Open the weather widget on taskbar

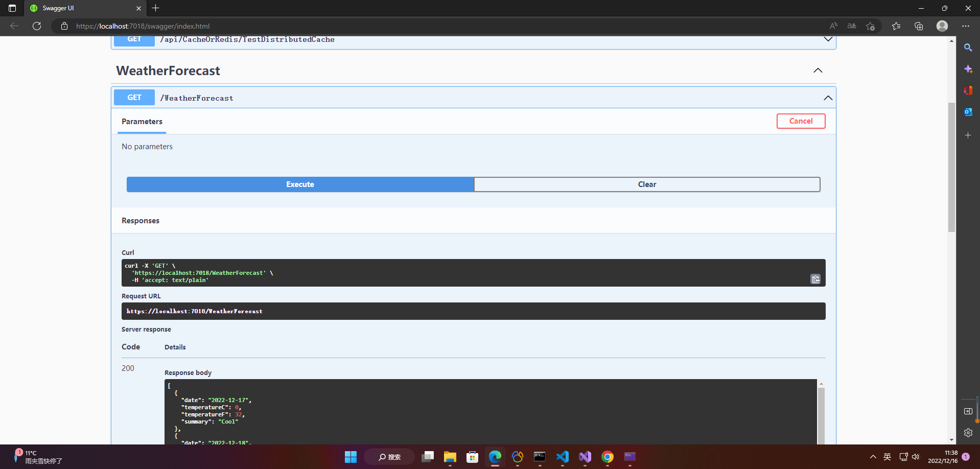coord(37,457)
